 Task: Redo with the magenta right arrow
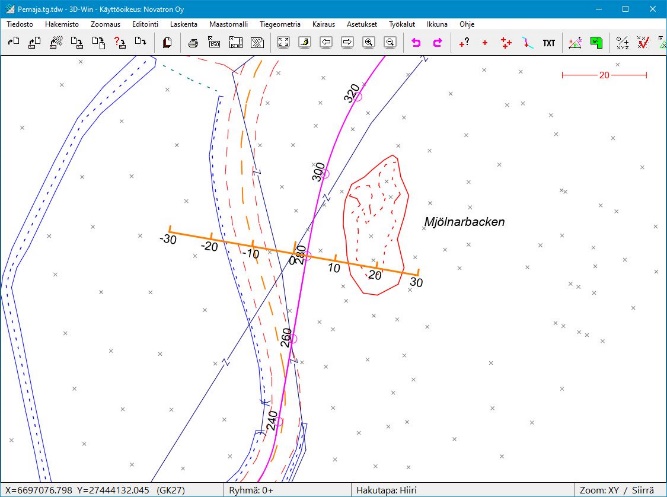pyautogui.click(x=437, y=43)
